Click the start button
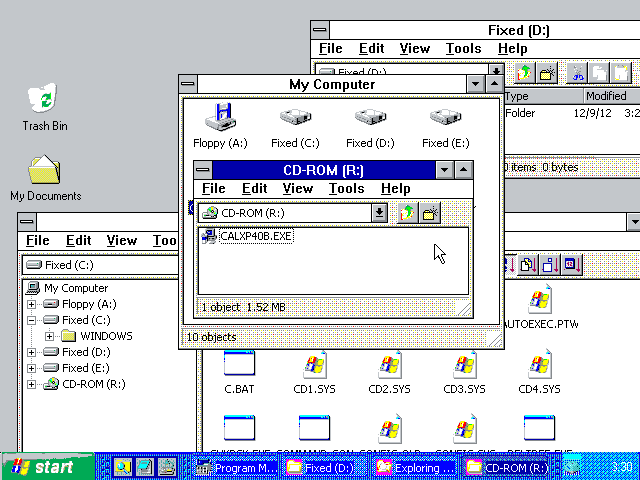This screenshot has height=480, width=640. [x=47, y=467]
